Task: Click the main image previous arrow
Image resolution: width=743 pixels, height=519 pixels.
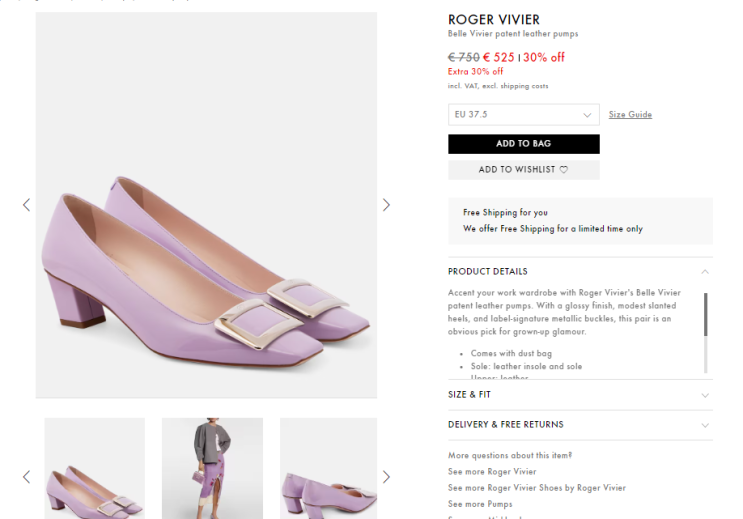Action: (26, 205)
